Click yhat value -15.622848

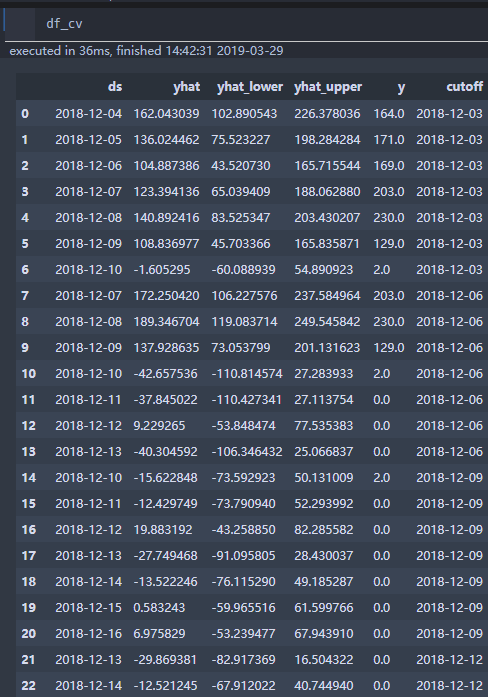165,478
